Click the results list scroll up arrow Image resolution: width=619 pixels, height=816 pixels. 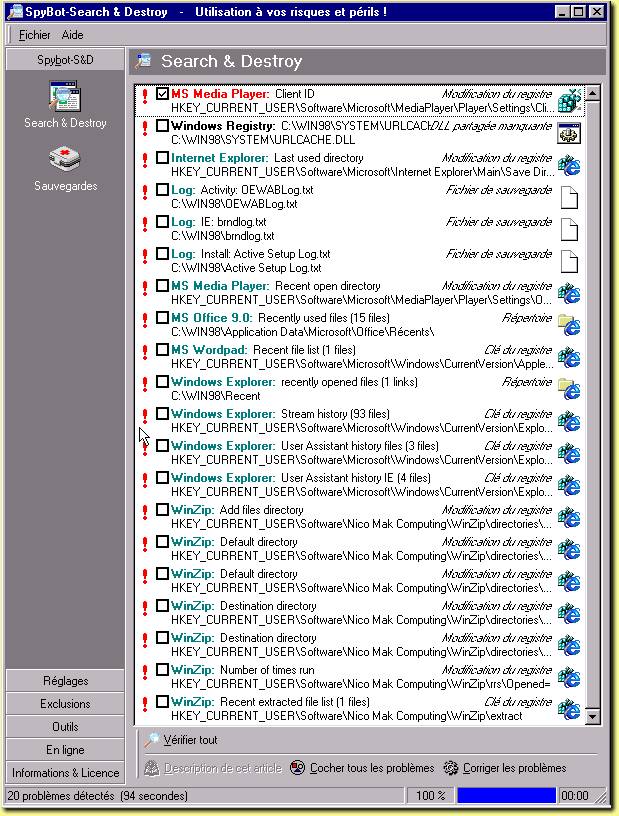tap(592, 94)
